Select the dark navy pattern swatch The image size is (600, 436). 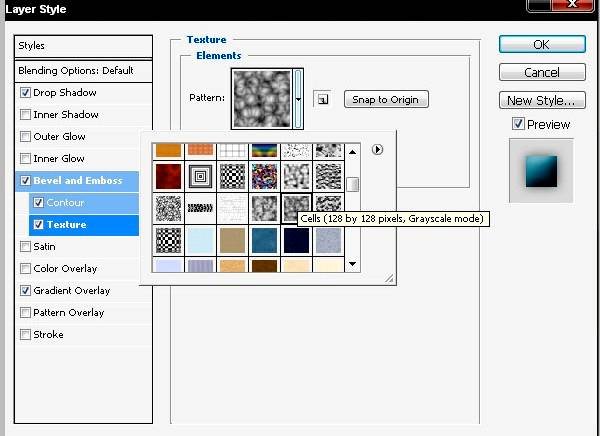295,240
